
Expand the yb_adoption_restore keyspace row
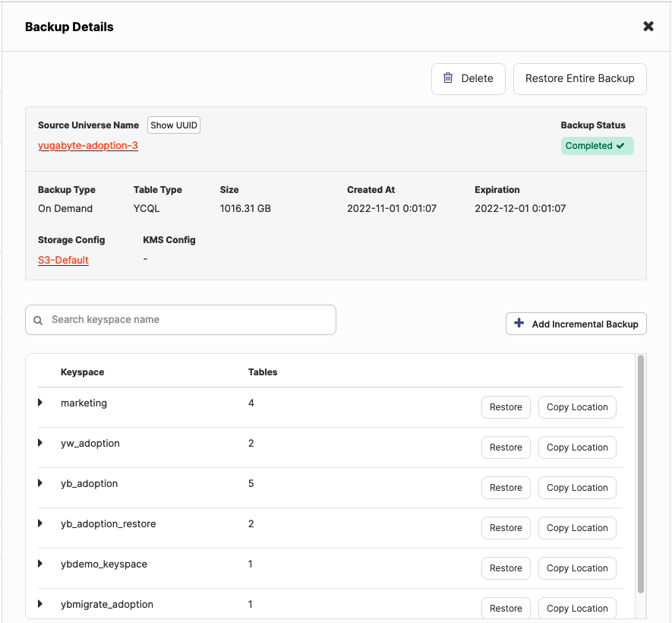click(x=40, y=523)
